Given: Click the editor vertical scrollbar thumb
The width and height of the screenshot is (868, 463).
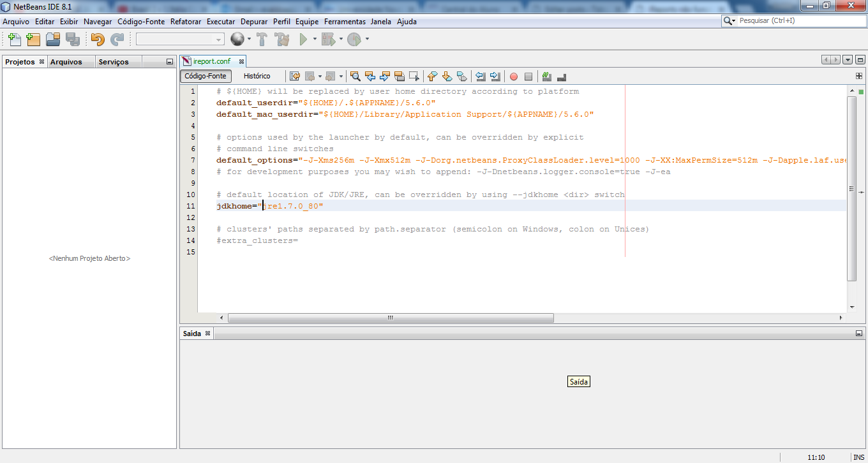Looking at the screenshot, I should 851,189.
